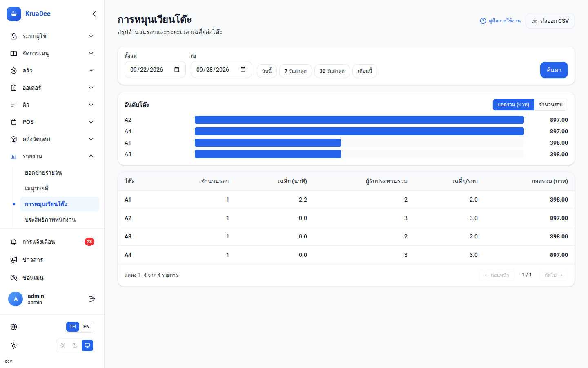Select the 7 วันล่าสุด quick range
Screen dimensions: 588x368
(296, 71)
